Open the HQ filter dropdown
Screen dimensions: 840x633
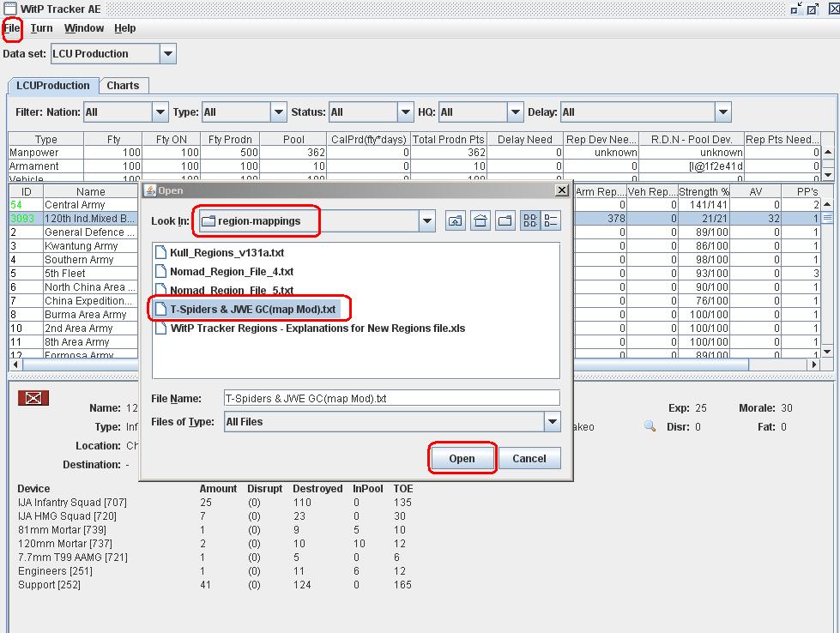[x=515, y=112]
